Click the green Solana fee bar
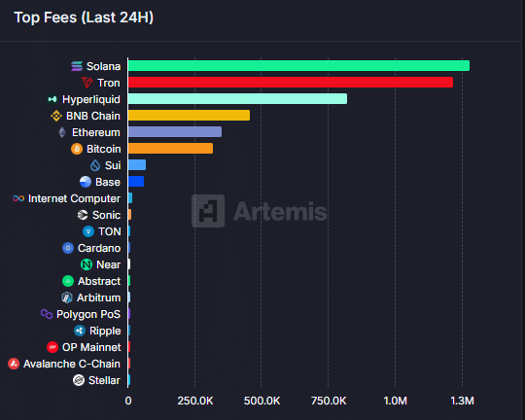The width and height of the screenshot is (525, 420). [298, 66]
